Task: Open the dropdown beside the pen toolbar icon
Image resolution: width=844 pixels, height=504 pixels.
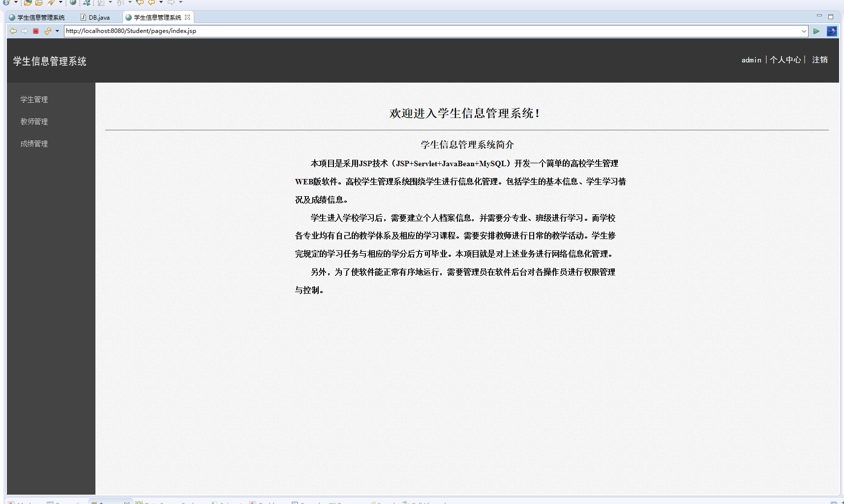Action: pos(60,3)
